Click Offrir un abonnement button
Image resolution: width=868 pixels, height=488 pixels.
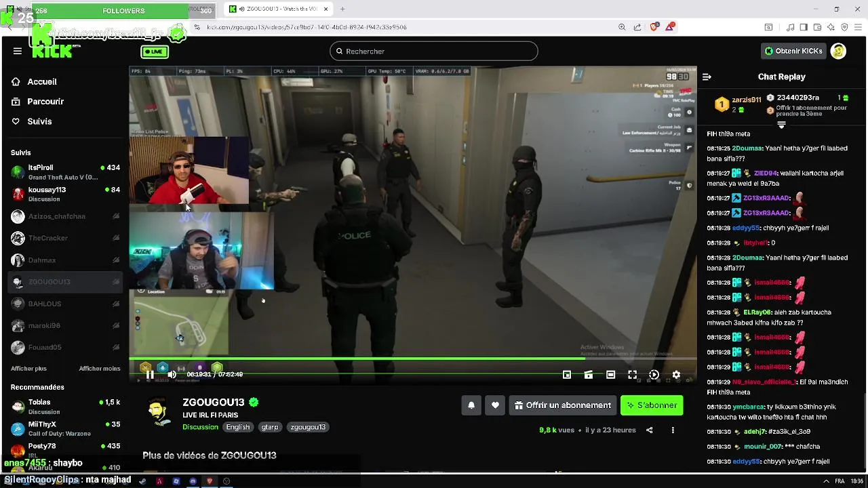(563, 405)
